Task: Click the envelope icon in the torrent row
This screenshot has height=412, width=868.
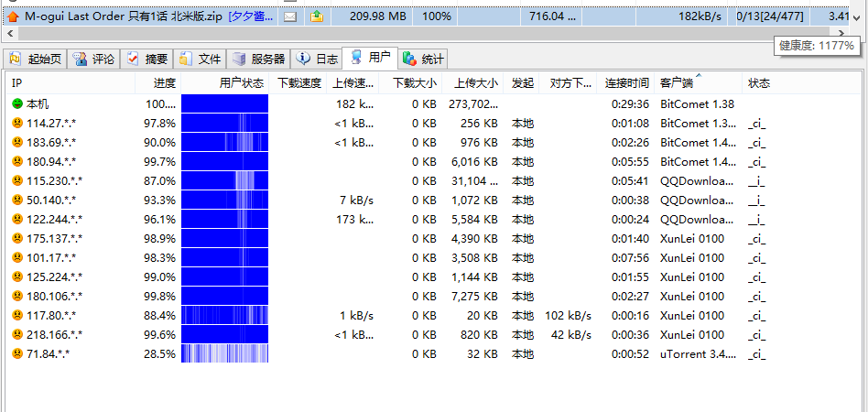Action: click(x=289, y=16)
